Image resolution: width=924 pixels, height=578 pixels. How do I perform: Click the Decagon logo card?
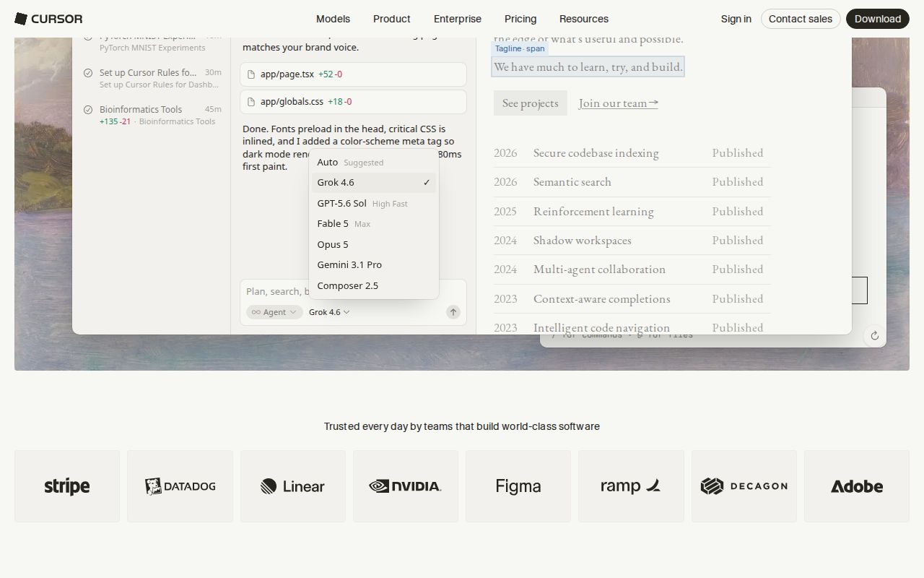point(744,486)
